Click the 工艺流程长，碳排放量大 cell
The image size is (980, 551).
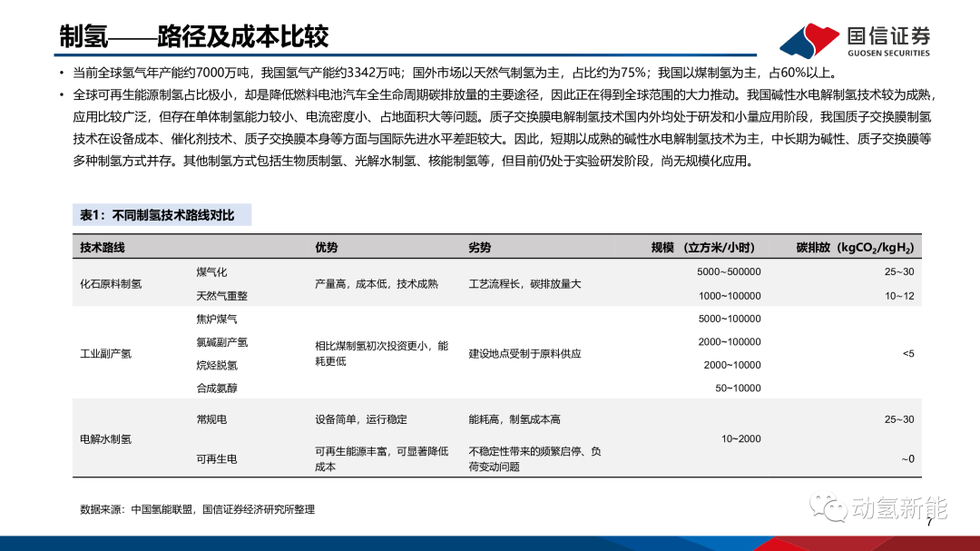click(525, 284)
